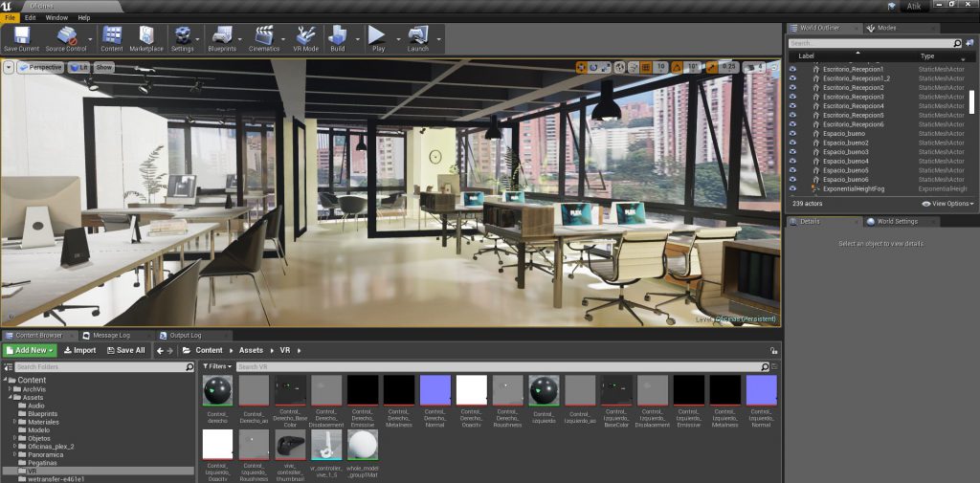The width and height of the screenshot is (980, 483).
Task: Hide ExponentialHeightFog via its eye icon
Action: click(x=793, y=188)
